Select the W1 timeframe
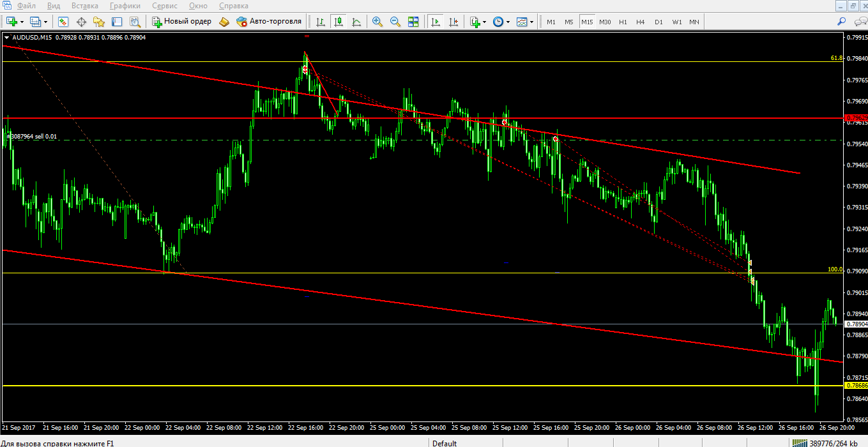This screenshot has width=868, height=447. [676, 22]
